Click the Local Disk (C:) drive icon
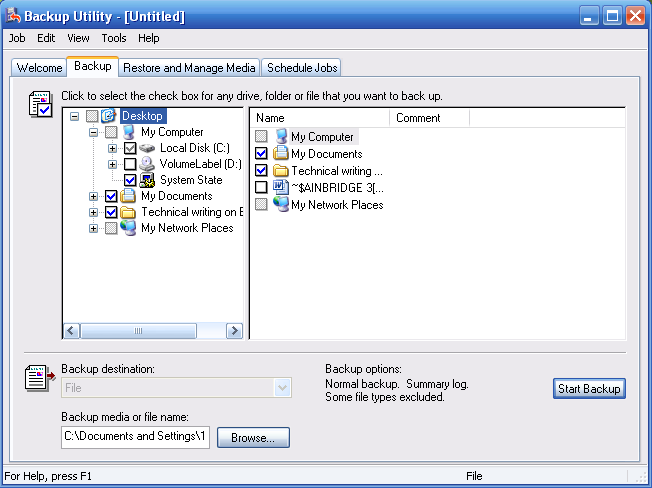This screenshot has height=488, width=652. [147, 148]
